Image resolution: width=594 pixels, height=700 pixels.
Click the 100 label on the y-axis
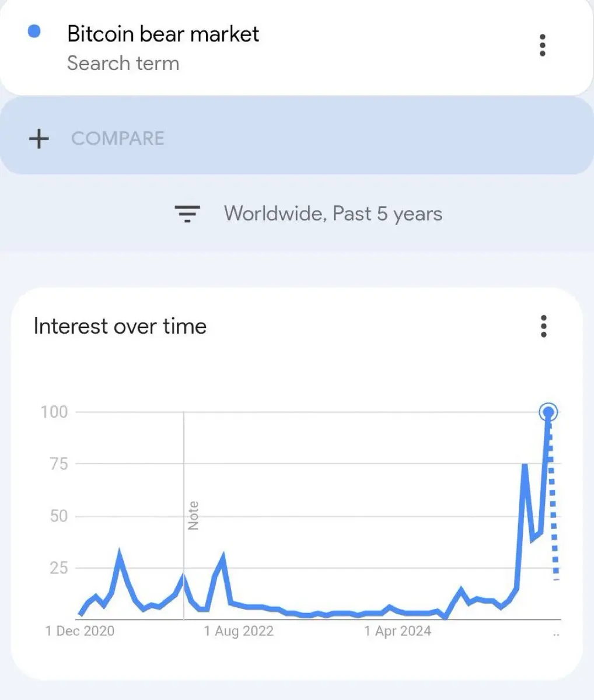click(x=54, y=412)
